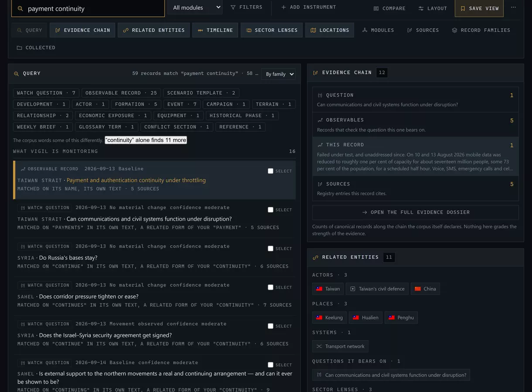Filter by Economic Exposure · 1 chip
The height and width of the screenshot is (392, 532).
(113, 115)
